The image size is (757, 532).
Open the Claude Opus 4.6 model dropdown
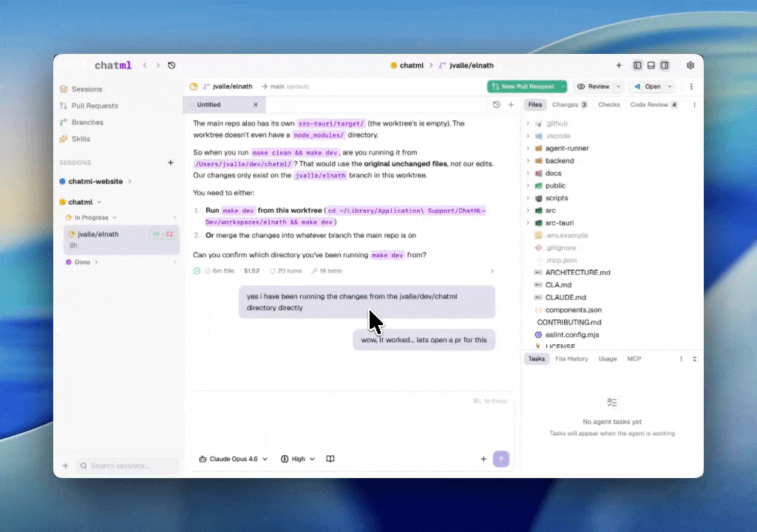point(233,459)
